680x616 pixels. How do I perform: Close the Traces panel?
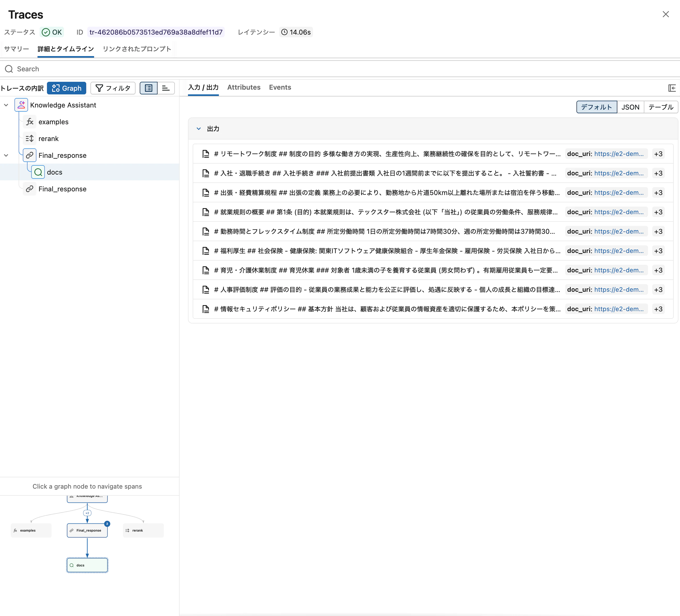click(x=666, y=14)
